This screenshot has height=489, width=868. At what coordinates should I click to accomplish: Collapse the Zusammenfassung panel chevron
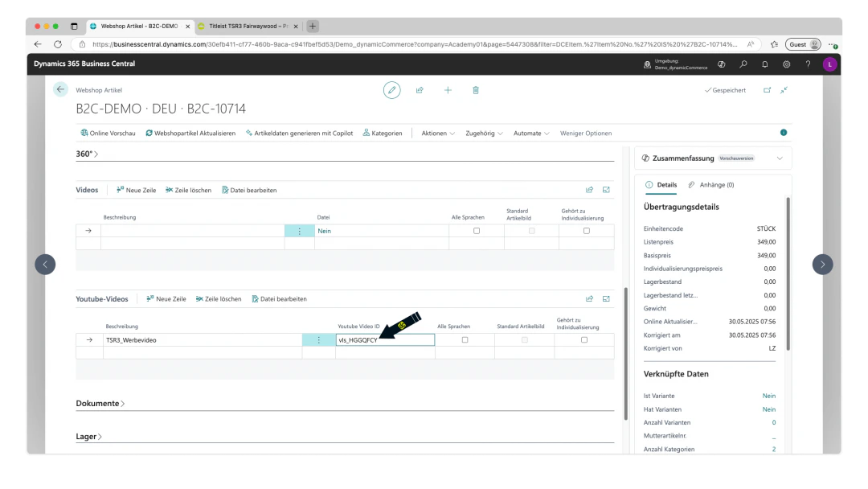tap(780, 158)
